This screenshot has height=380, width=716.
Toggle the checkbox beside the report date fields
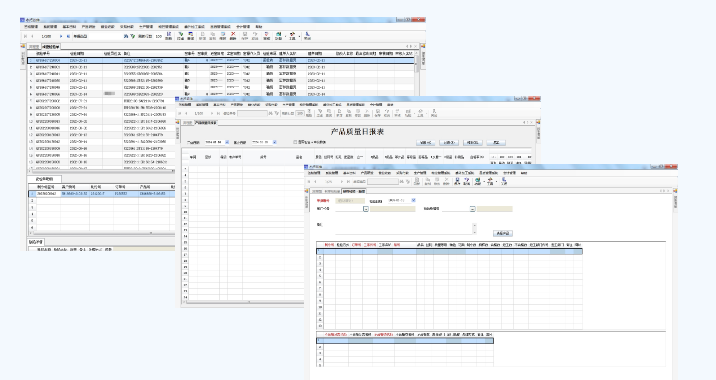click(295, 142)
